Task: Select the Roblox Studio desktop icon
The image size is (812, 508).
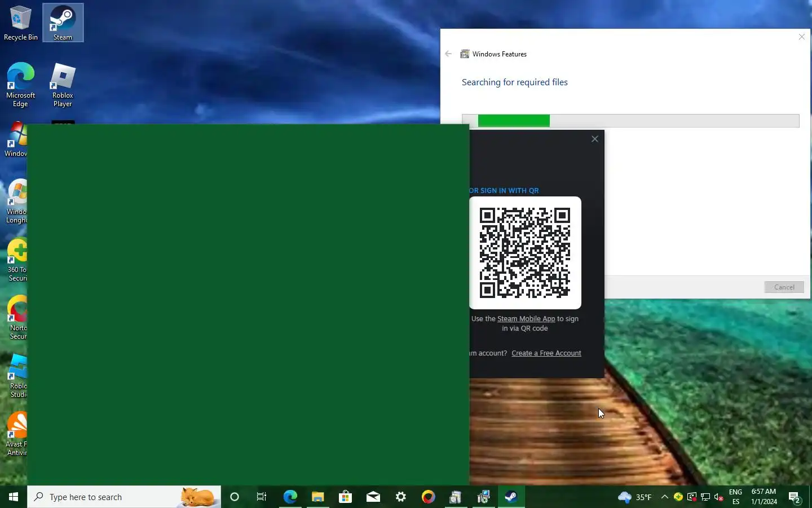Action: [x=17, y=376]
